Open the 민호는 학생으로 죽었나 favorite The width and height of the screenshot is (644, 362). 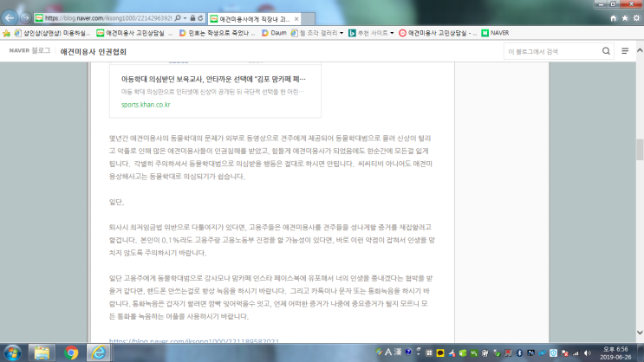click(x=218, y=33)
